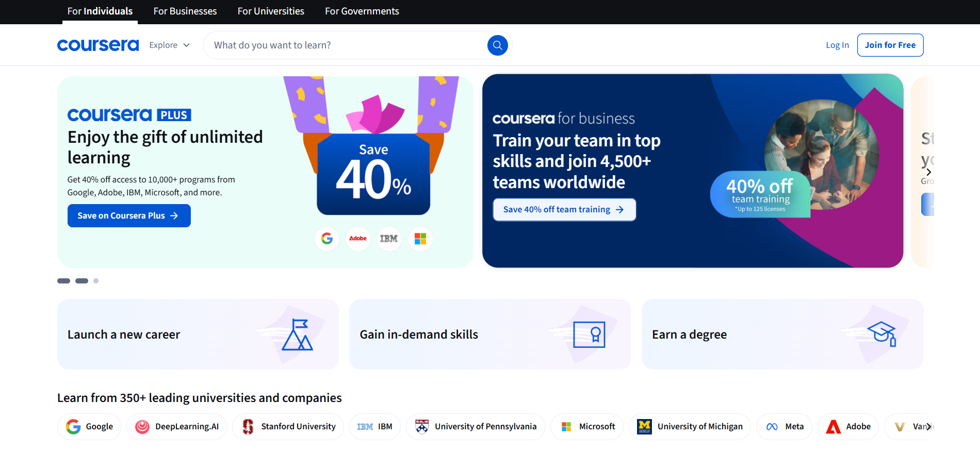980x452 pixels.
Task: Open the University of Michigan partner chip
Action: tap(690, 427)
